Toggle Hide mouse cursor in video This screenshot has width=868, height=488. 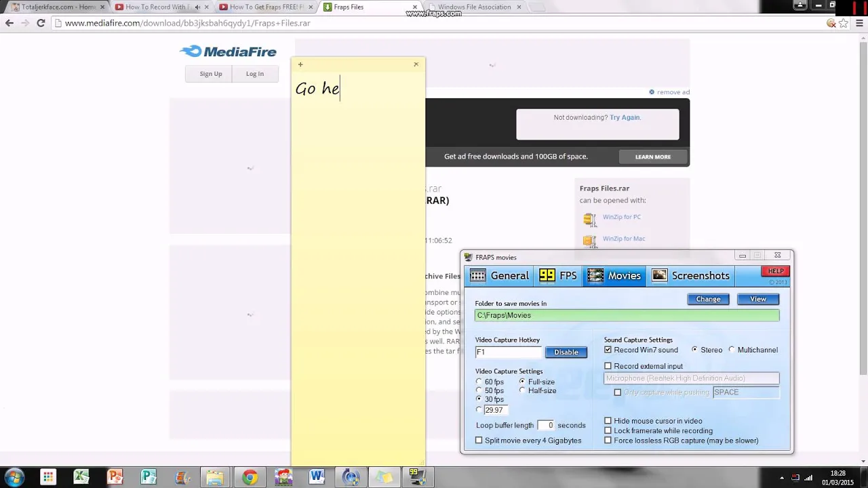pos(608,421)
